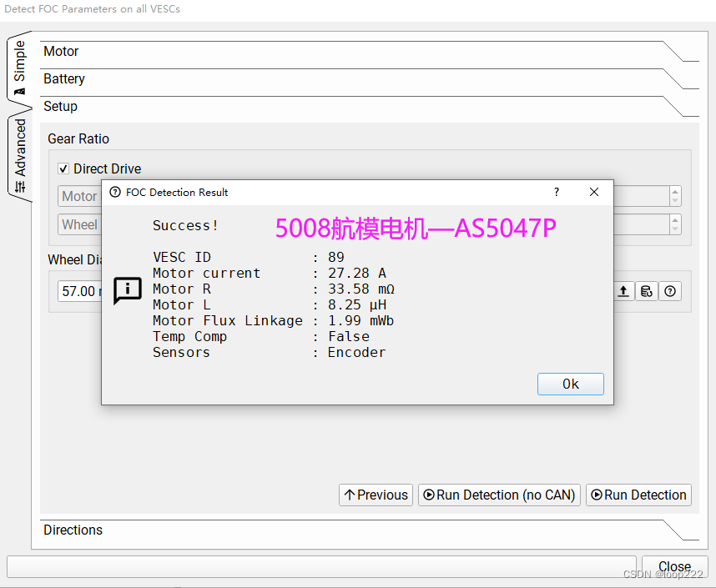Select the Motor current value 27.28 A
716x588 pixels.
pyautogui.click(x=356, y=273)
